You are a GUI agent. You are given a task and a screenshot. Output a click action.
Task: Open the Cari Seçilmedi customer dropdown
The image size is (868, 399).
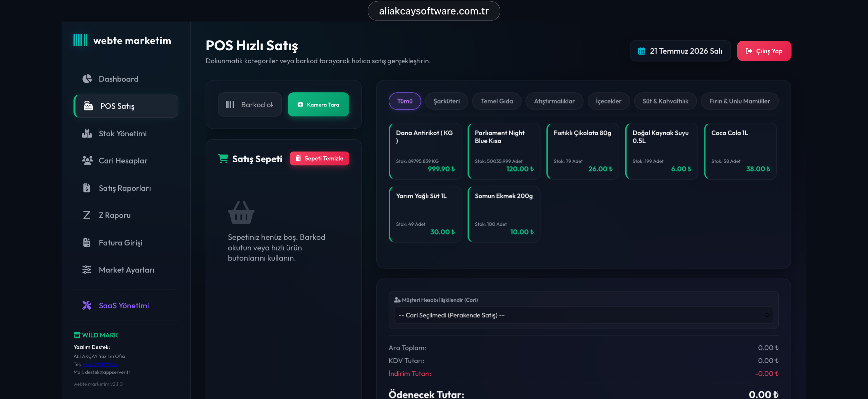[x=584, y=315]
